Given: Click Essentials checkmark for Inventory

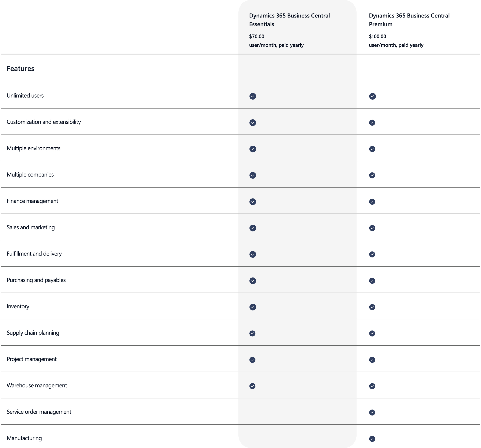Looking at the screenshot, I should 253,307.
